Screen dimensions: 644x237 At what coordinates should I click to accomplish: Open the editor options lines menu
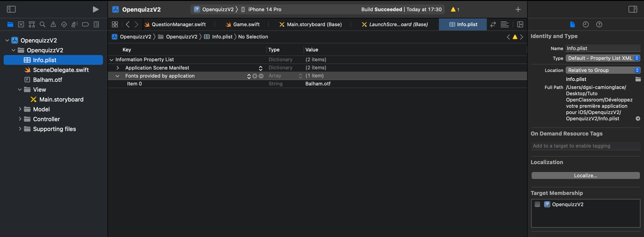504,24
